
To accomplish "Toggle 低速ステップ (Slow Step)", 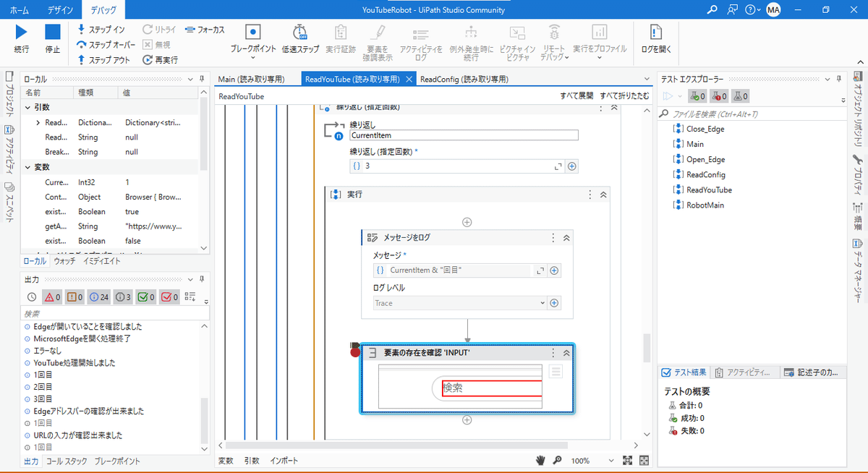I will pos(300,38).
